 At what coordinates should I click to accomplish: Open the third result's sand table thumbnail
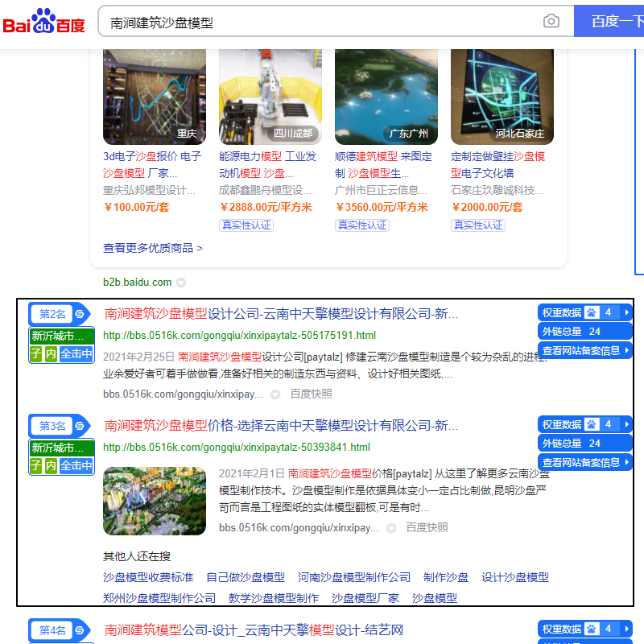coord(155,501)
